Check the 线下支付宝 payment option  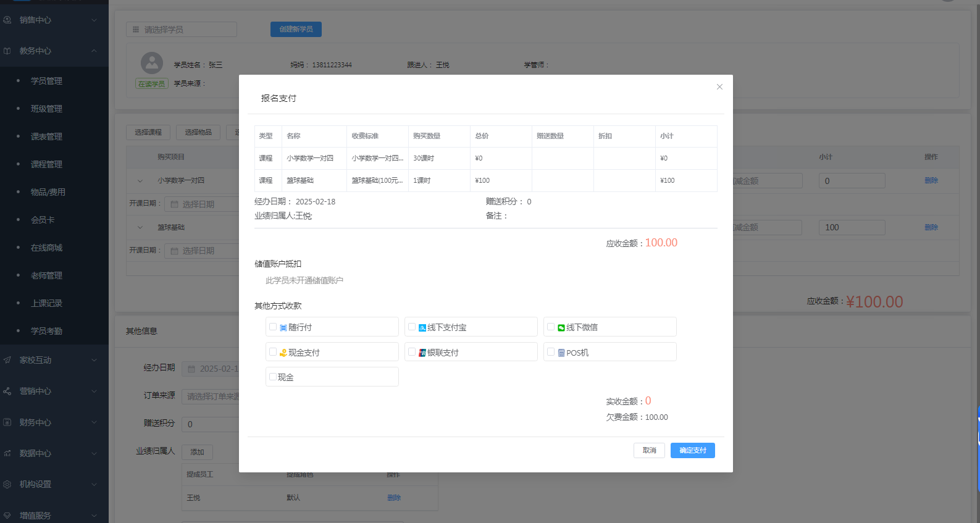[x=412, y=327]
